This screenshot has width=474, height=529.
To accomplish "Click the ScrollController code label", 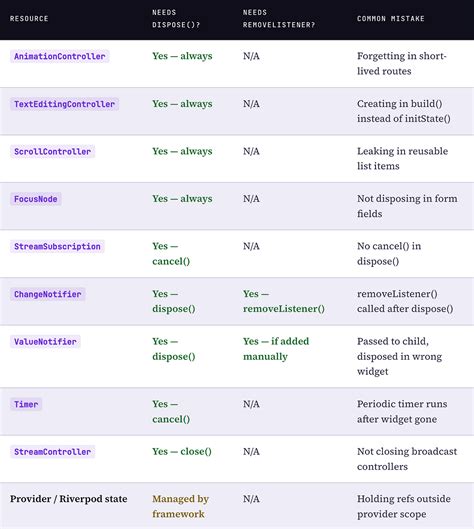I will pyautogui.click(x=52, y=151).
